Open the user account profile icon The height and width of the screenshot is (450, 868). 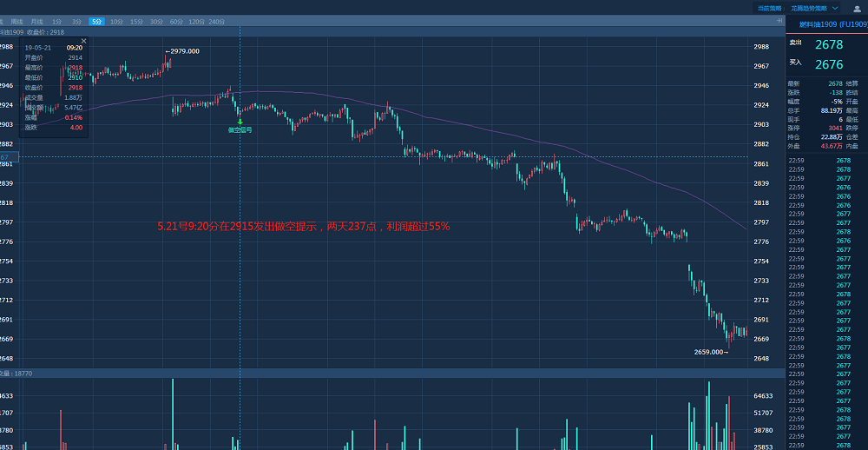pos(857,8)
